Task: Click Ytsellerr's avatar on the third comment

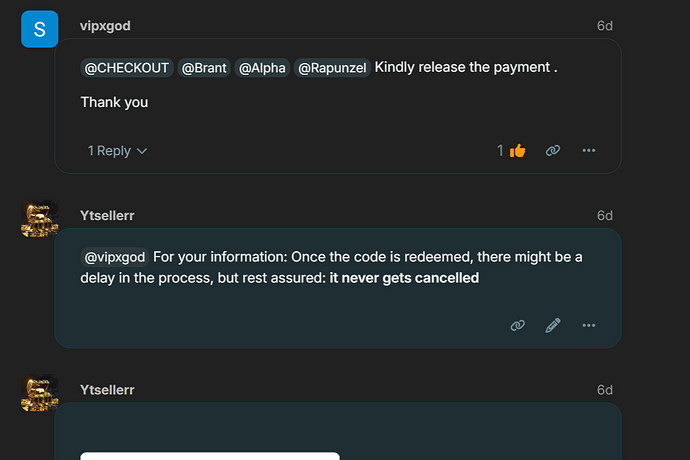Action: [x=40, y=393]
